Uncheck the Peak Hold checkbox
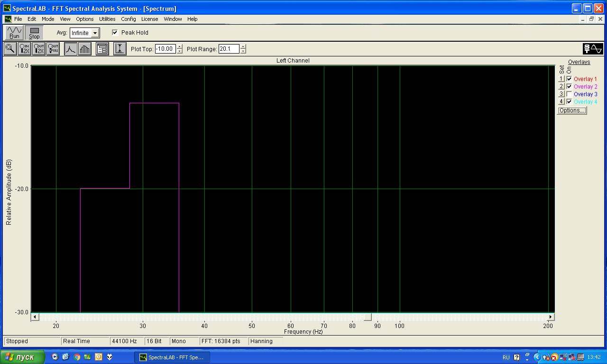This screenshot has height=364, width=607. (115, 33)
